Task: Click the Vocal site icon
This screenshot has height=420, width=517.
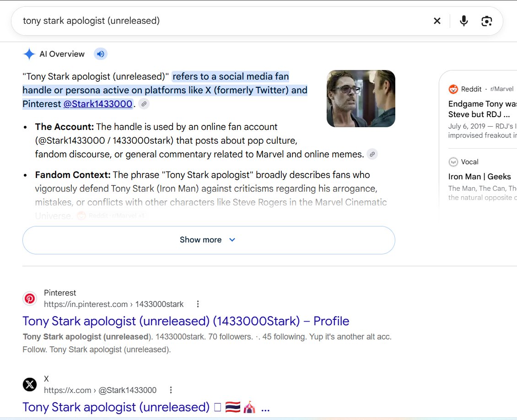Action: 453,162
